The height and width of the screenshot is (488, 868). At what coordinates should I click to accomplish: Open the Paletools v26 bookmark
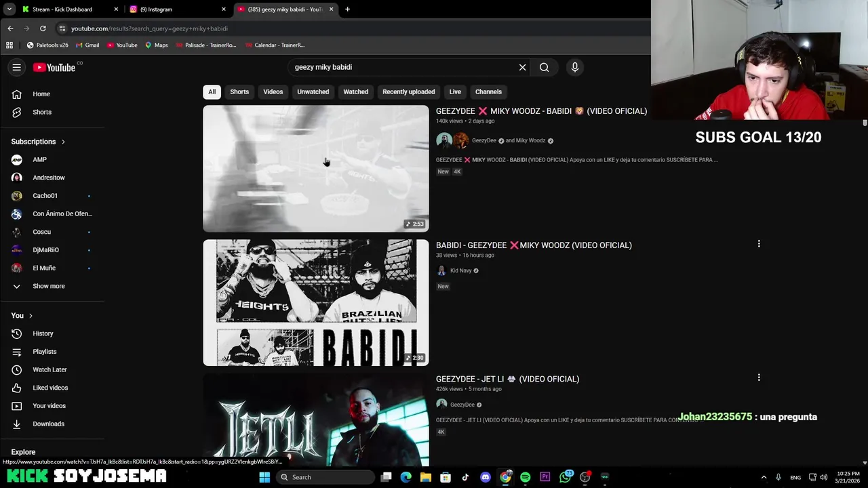click(47, 45)
